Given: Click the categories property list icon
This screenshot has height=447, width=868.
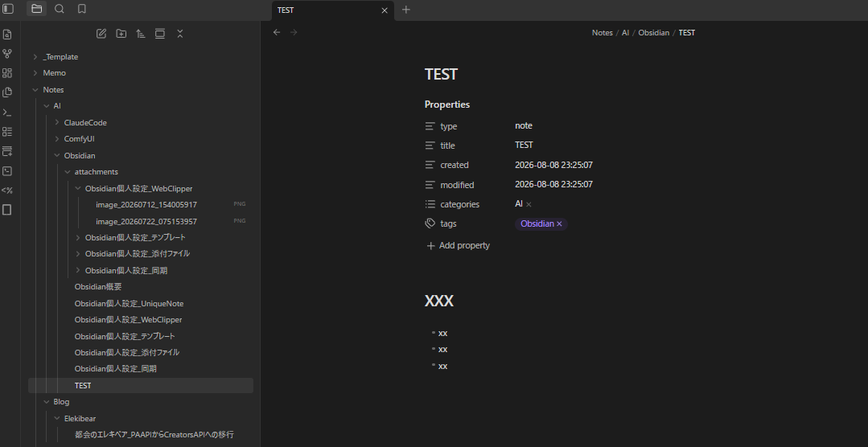Looking at the screenshot, I should tap(430, 204).
